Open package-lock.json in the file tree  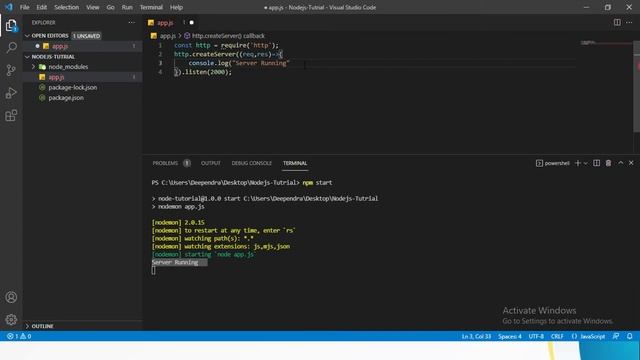pyautogui.click(x=73, y=87)
